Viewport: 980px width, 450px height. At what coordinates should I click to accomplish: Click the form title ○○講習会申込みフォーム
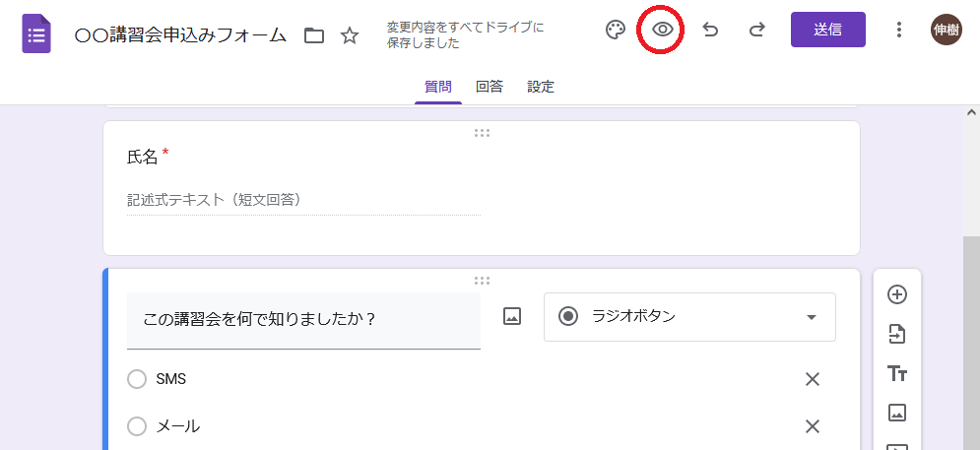[x=180, y=35]
